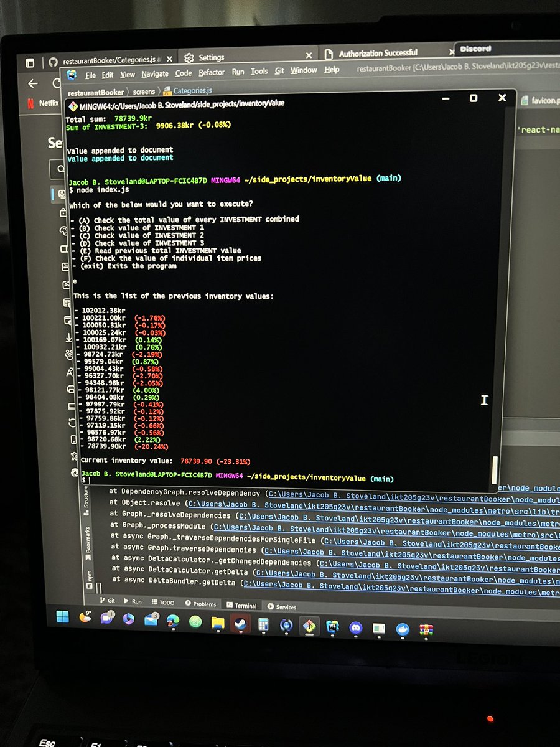Open white window app icon left of Docker
560x747 pixels.
379,628
